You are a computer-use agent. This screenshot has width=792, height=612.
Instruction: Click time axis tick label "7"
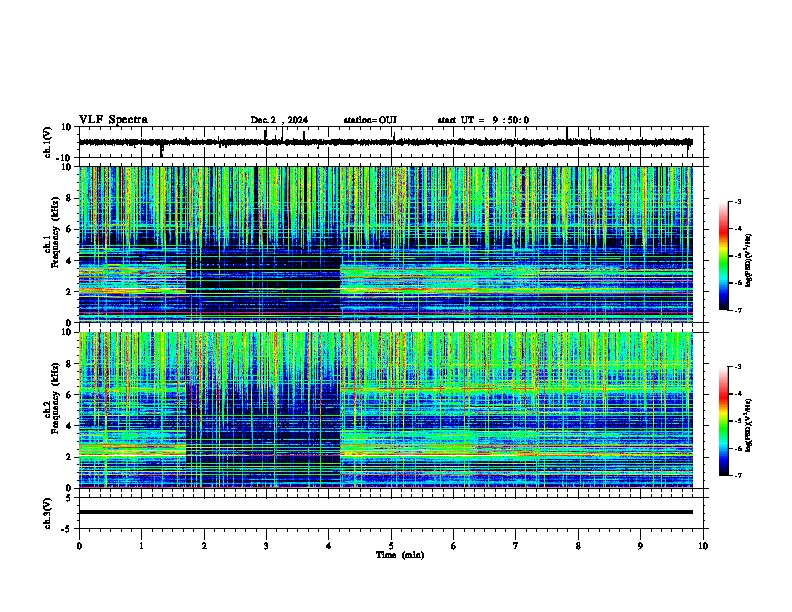(516, 546)
